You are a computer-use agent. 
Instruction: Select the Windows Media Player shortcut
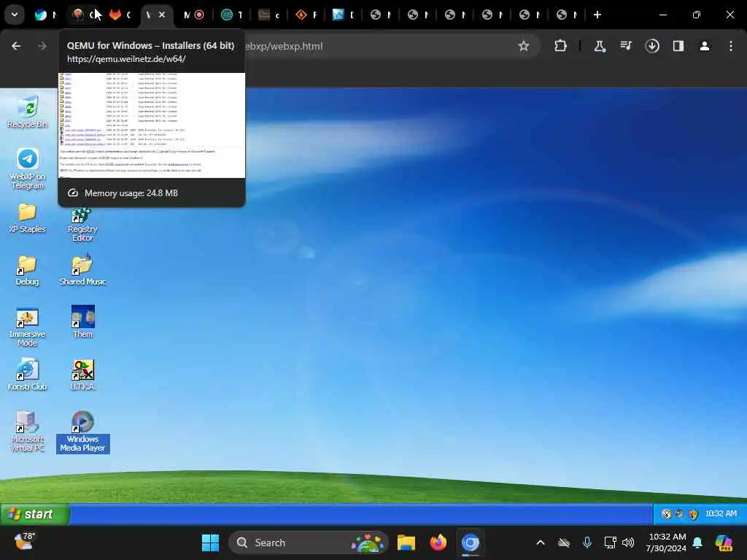click(x=83, y=432)
